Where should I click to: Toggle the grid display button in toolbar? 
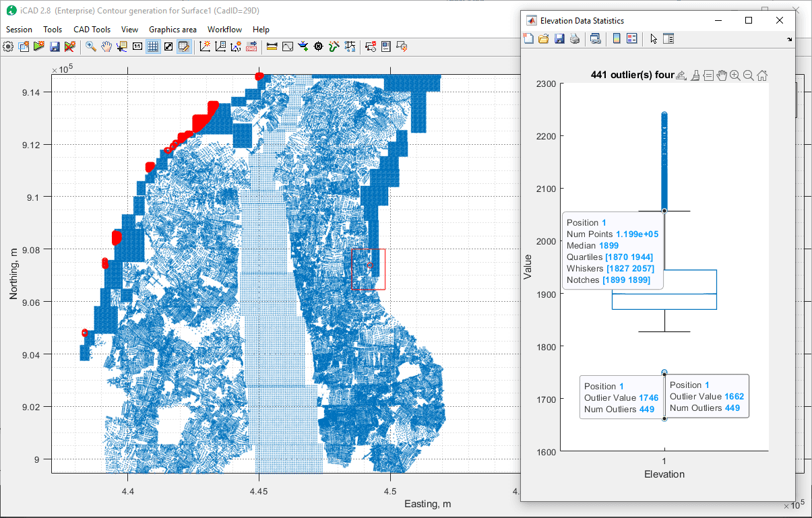[x=153, y=46]
